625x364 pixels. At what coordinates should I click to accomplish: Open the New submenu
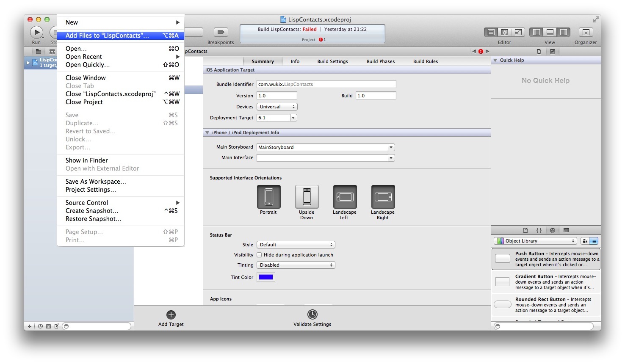click(x=121, y=22)
